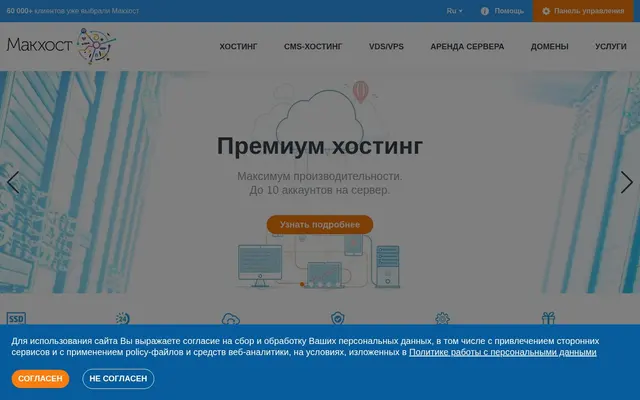This screenshot has width=640, height=400.
Task: Open Панель управления button
Action: pos(583,11)
